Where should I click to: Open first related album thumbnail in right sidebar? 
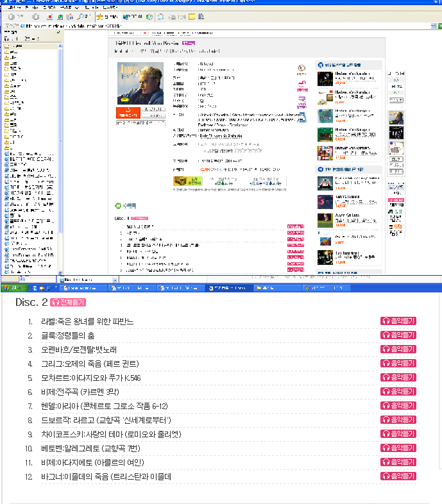click(325, 79)
